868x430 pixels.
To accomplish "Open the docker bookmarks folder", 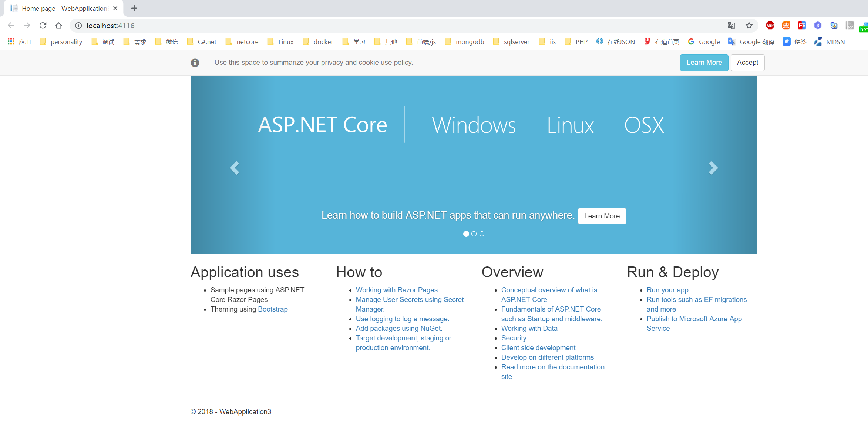I will [318, 42].
